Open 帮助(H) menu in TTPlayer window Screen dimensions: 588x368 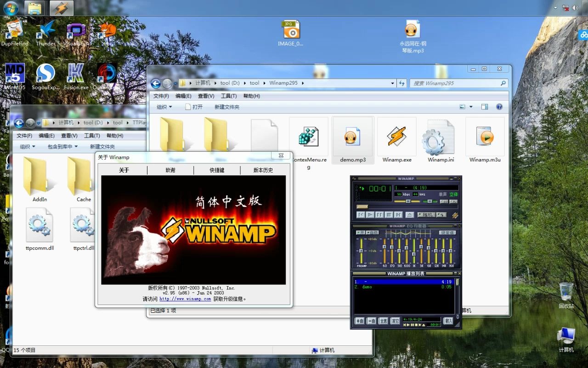pyautogui.click(x=115, y=136)
